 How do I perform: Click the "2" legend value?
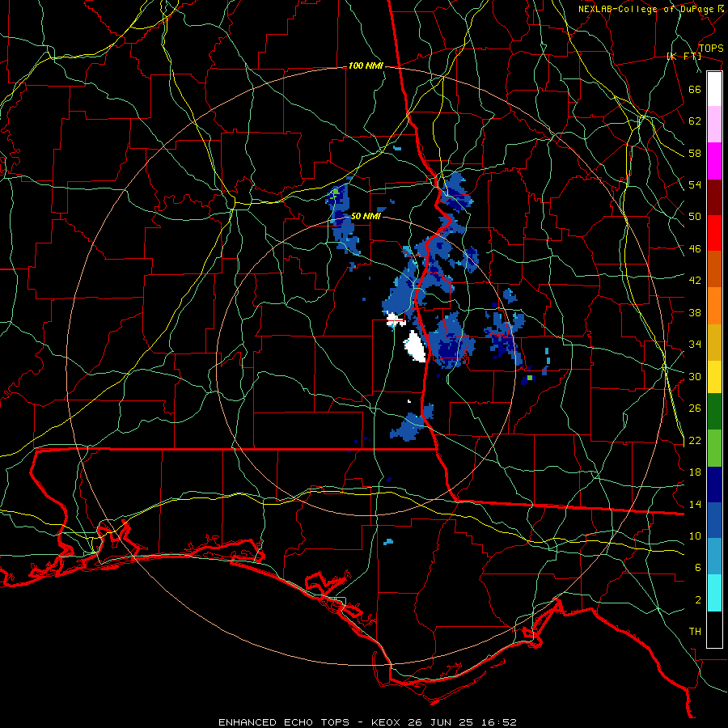pyautogui.click(x=698, y=600)
